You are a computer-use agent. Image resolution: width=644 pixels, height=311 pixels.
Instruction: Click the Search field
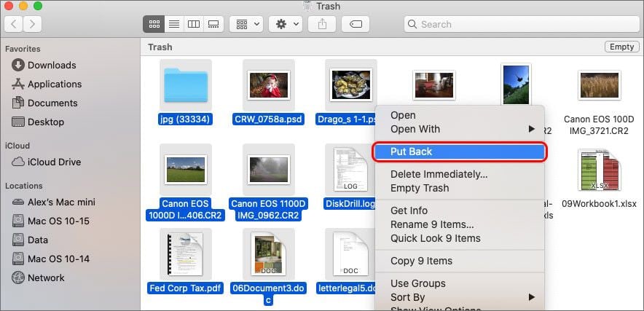(x=522, y=24)
